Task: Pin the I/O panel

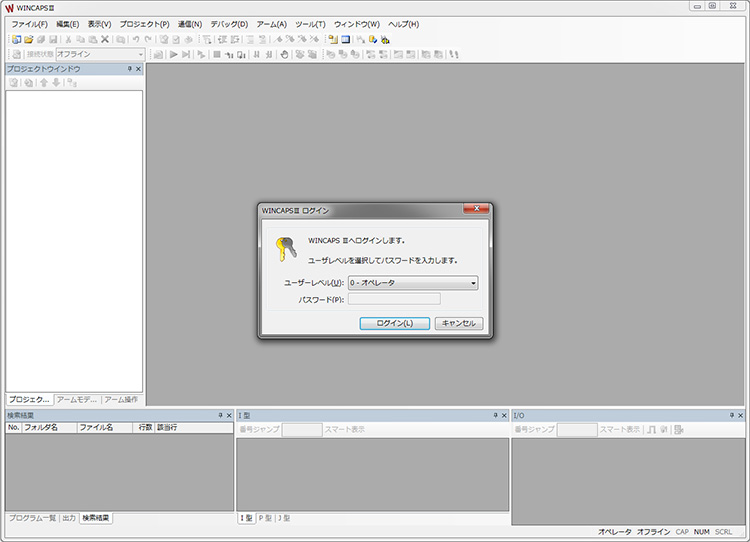Action: coord(732,416)
